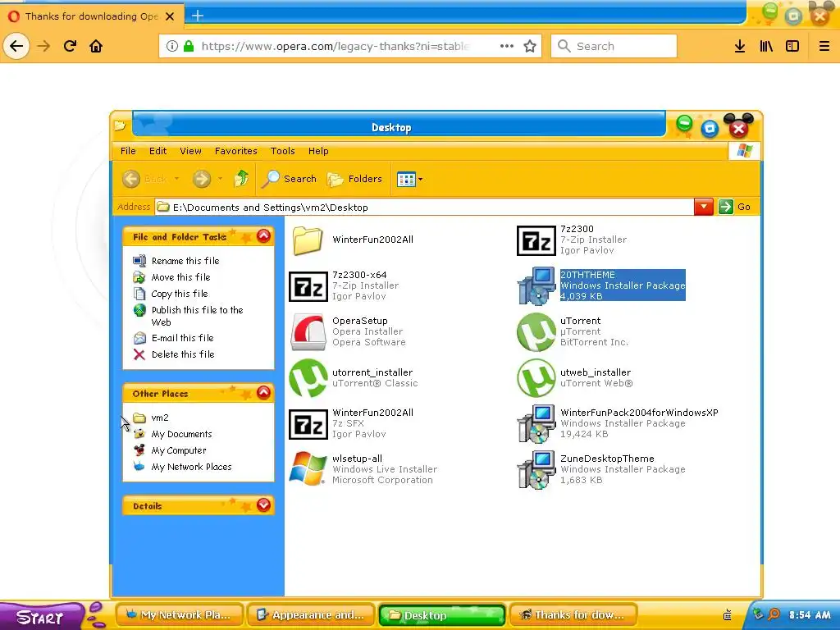The height and width of the screenshot is (630, 840).
Task: Switch to My Network Places taskbar item
Action: pyautogui.click(x=179, y=615)
